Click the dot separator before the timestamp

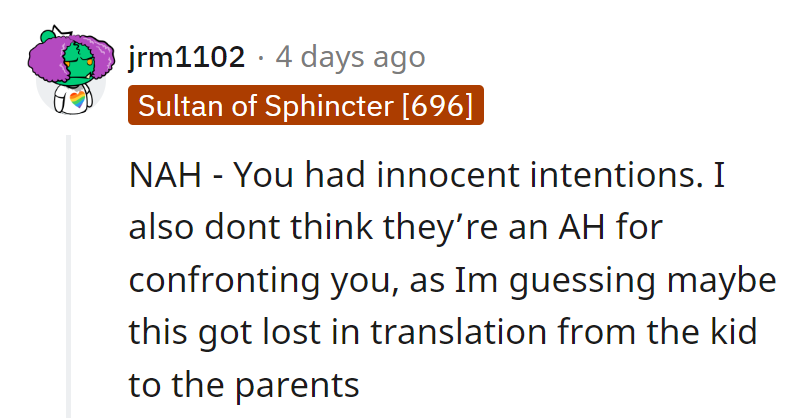click(x=261, y=57)
